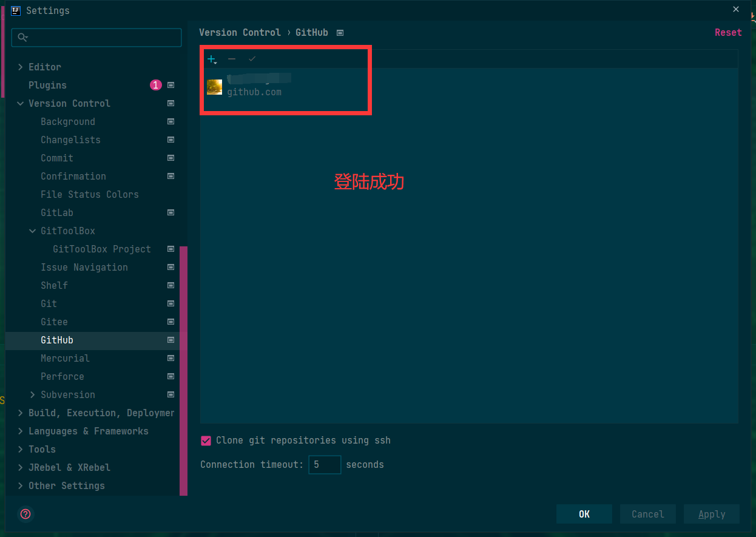Collapse the GitToolBox subgroup
The width and height of the screenshot is (756, 537).
point(32,231)
